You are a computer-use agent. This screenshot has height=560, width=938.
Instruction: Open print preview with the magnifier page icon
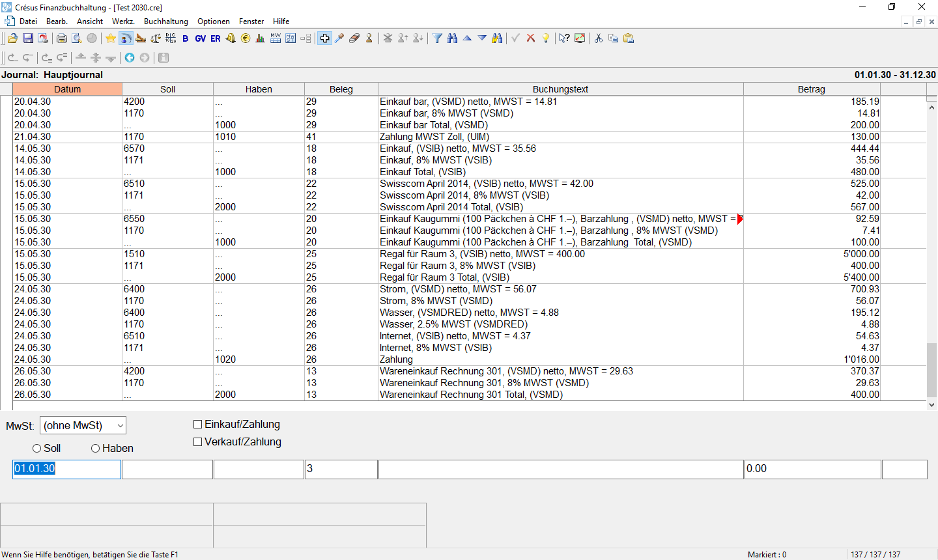(77, 38)
